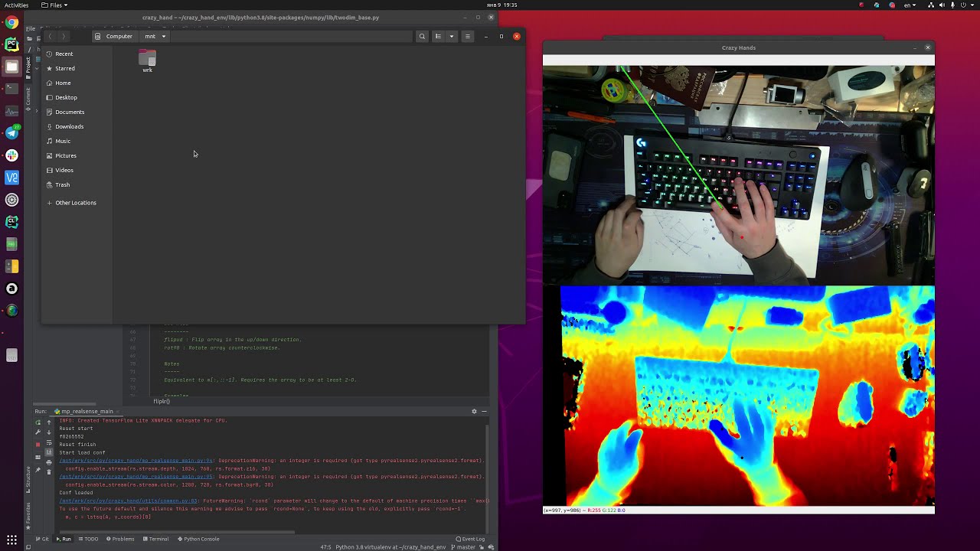Screen dimensions: 980x551
Task: Stop the running process in PyCharm
Action: coord(38,445)
